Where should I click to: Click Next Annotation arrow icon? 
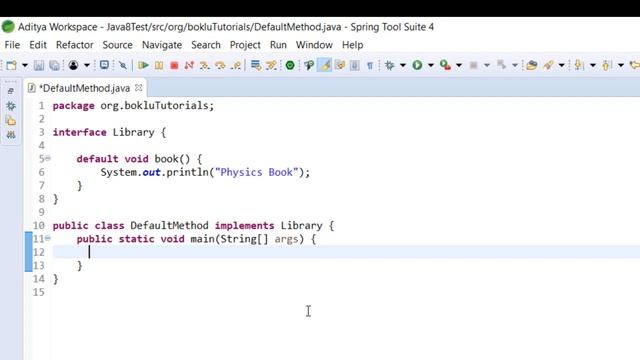tap(578, 65)
